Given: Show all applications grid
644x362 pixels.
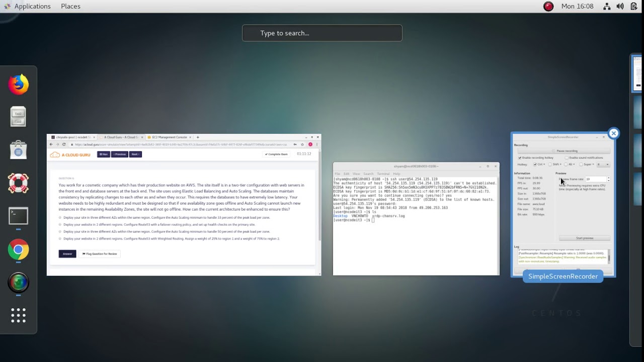Looking at the screenshot, I should [x=18, y=315].
